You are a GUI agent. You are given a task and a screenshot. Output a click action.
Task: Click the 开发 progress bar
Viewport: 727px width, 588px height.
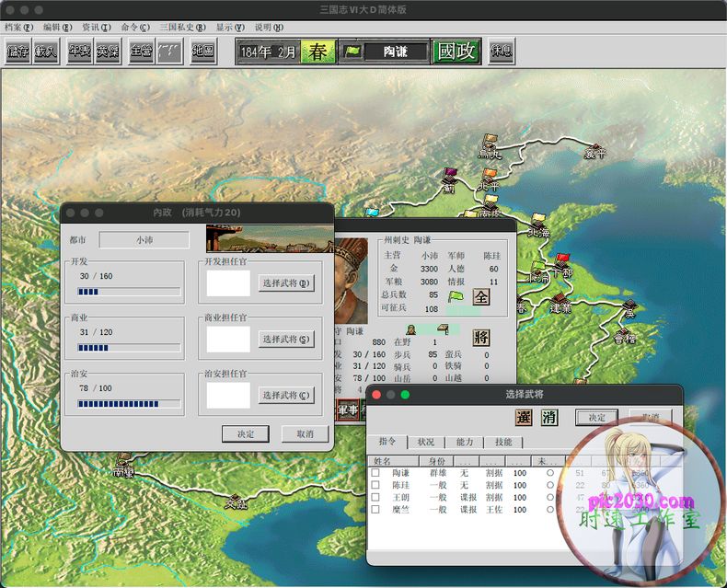129,292
